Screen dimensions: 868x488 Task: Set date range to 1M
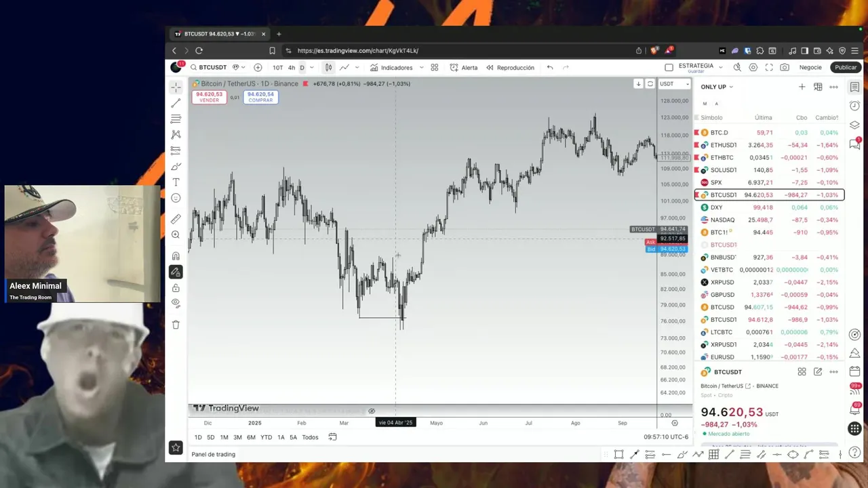pyautogui.click(x=224, y=437)
